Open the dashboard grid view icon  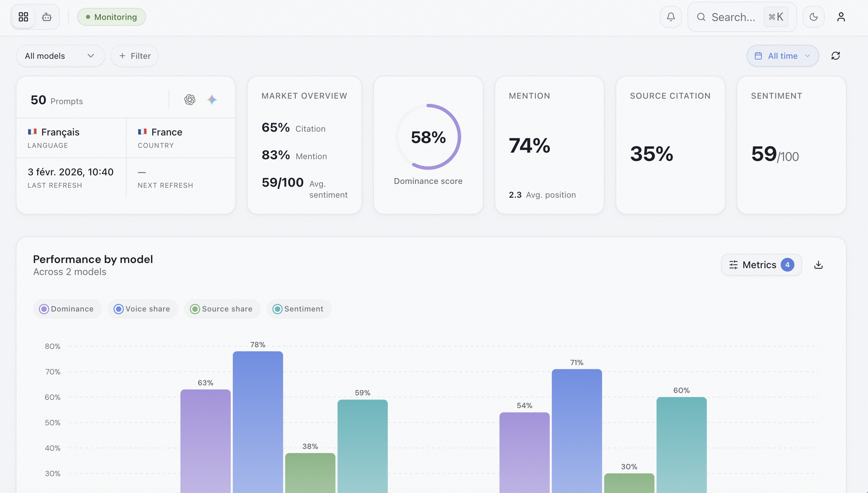[23, 17]
